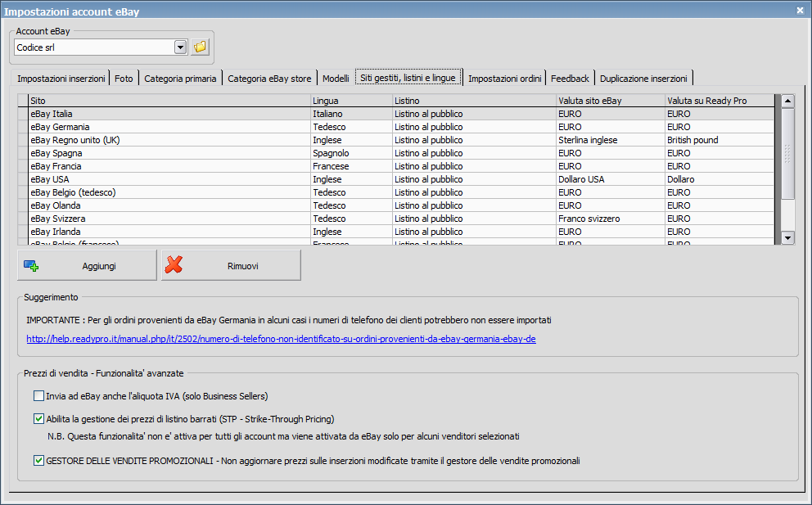Select the eBay Italia row
Viewport: 812px width, 505px height.
(x=396, y=114)
